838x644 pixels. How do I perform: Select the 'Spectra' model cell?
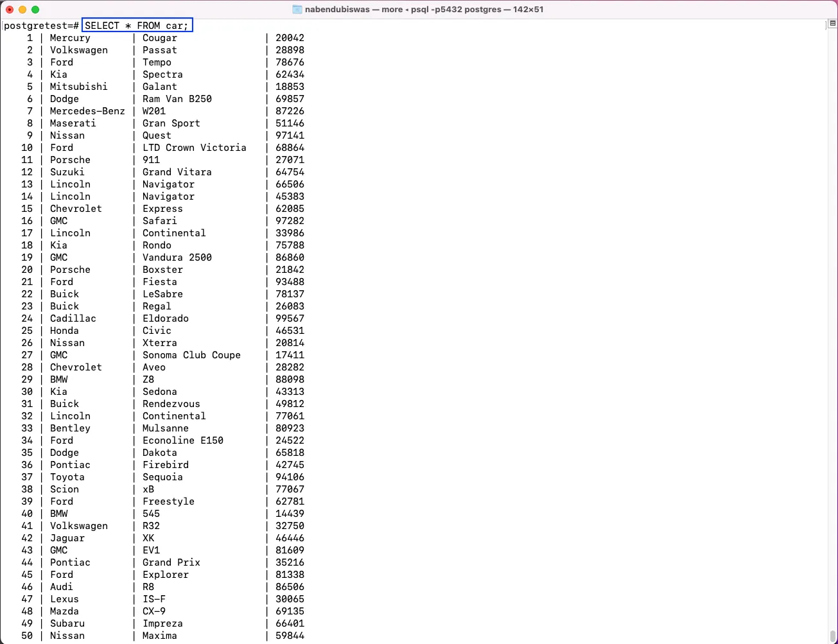click(162, 74)
